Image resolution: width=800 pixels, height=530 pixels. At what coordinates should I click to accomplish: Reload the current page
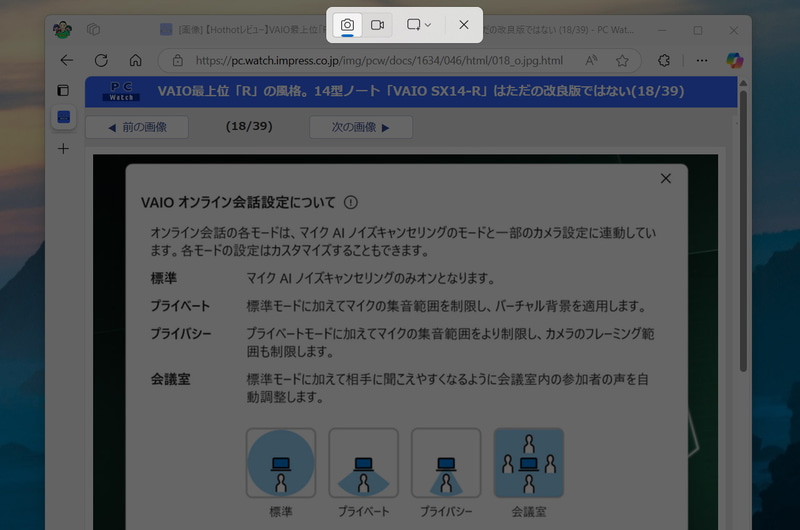(101, 61)
